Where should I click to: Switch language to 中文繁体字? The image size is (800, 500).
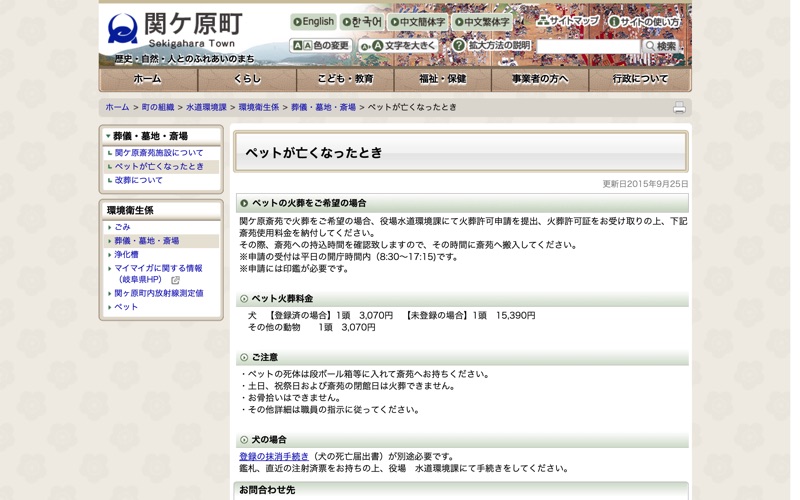pos(482,22)
